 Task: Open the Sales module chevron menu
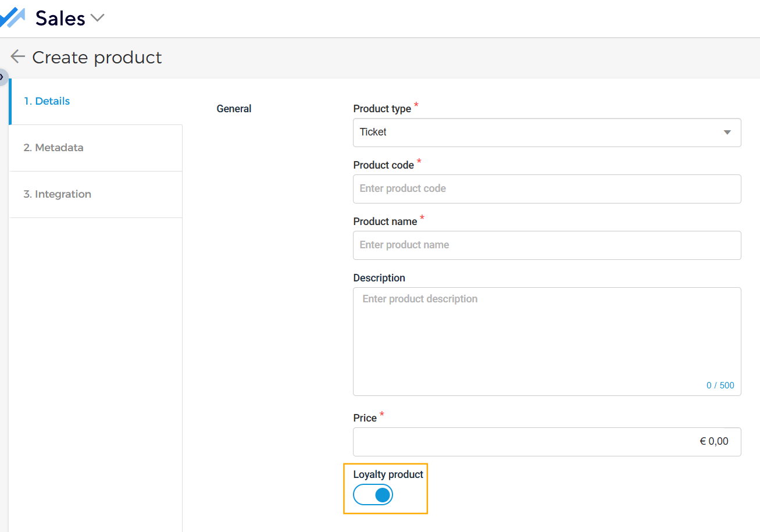click(97, 18)
